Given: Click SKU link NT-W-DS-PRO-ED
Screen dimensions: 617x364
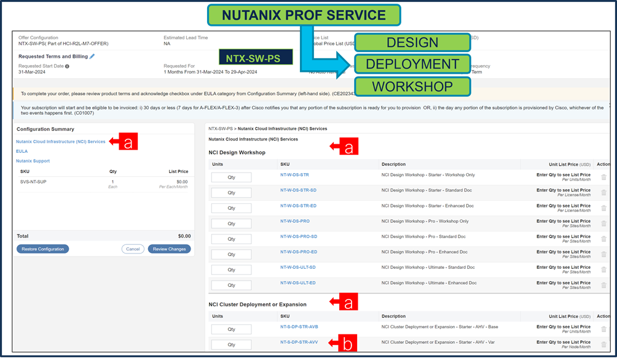Looking at the screenshot, I should (x=299, y=252).
